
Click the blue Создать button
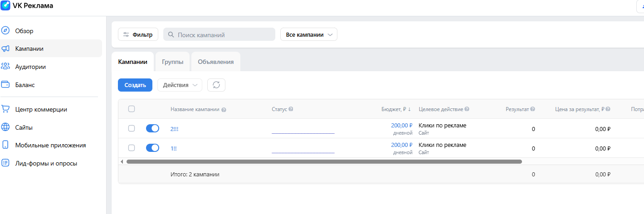(135, 85)
